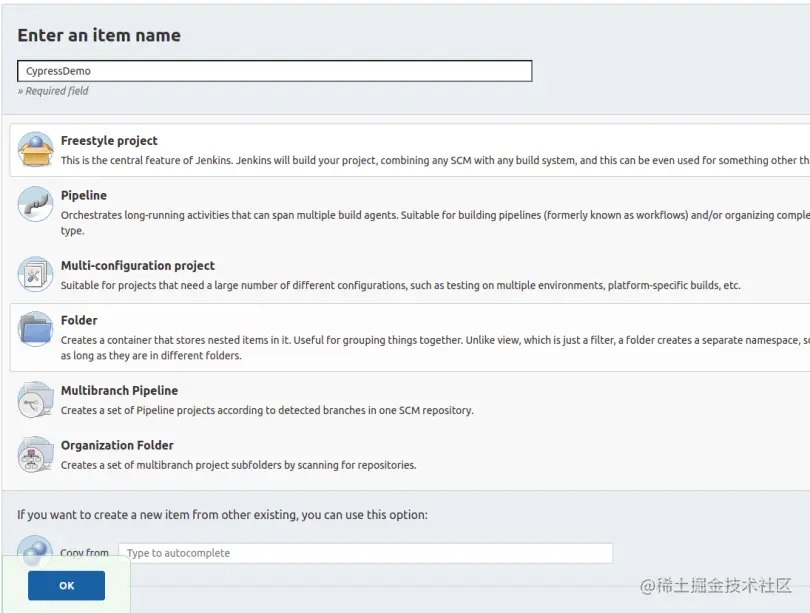Image resolution: width=810 pixels, height=613 pixels.
Task: Click the Multibranch description about detected branches
Action: [267, 410]
